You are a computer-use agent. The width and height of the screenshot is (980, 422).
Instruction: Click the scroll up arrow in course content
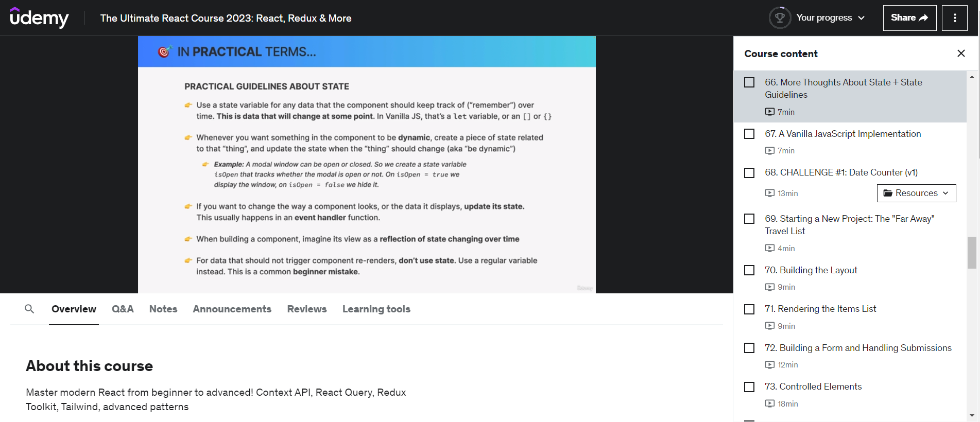pyautogui.click(x=972, y=77)
